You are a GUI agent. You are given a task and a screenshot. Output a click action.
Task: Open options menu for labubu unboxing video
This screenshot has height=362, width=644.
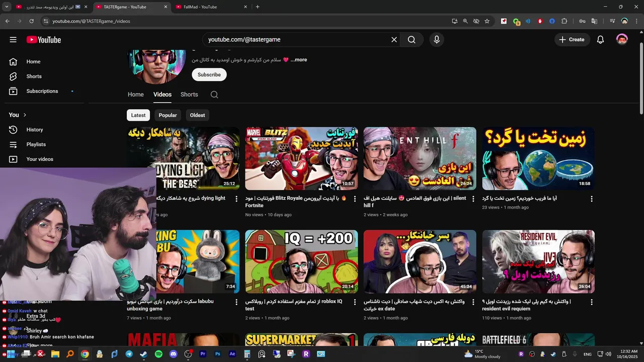(x=236, y=303)
